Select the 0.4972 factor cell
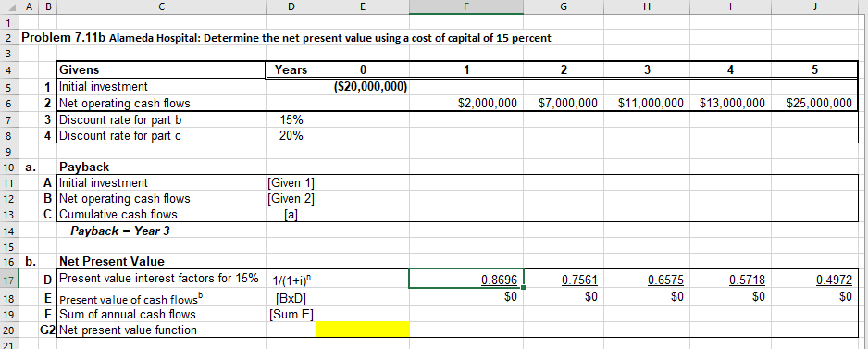The image size is (868, 349). (815, 280)
